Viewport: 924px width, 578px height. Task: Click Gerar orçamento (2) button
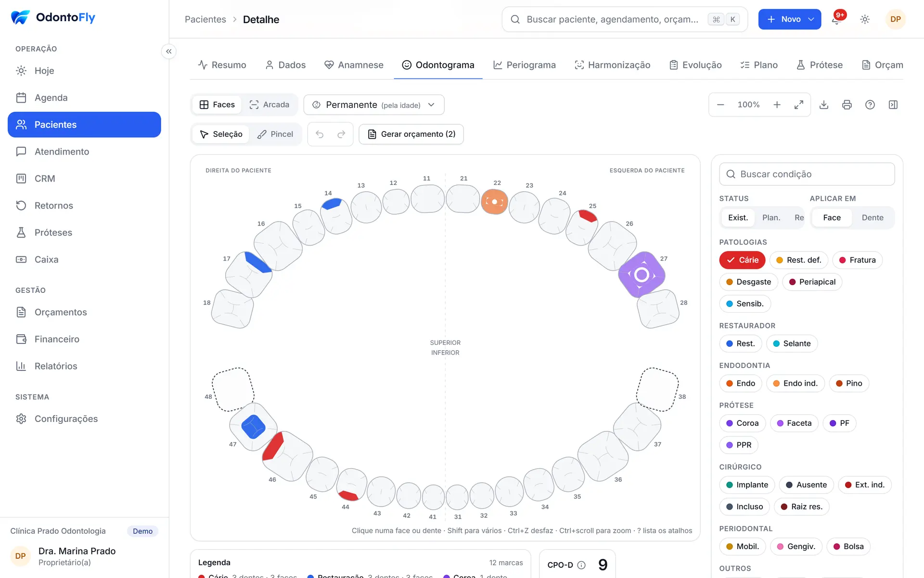411,134
